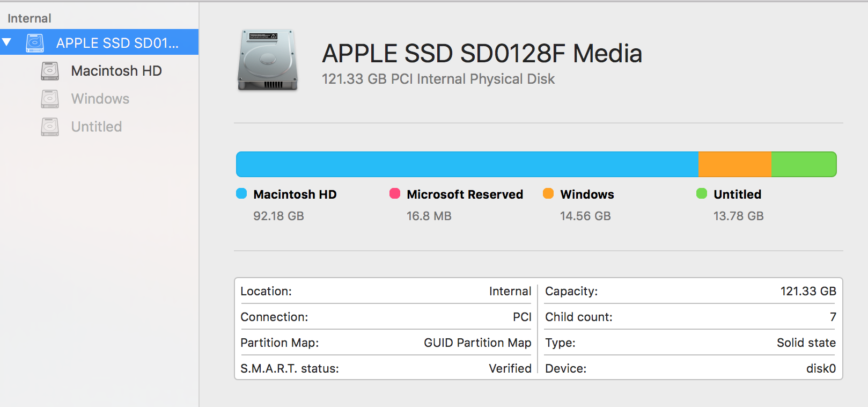868x407 pixels.
Task: Click the Verified S.M.A.R.T. status text
Action: [509, 368]
